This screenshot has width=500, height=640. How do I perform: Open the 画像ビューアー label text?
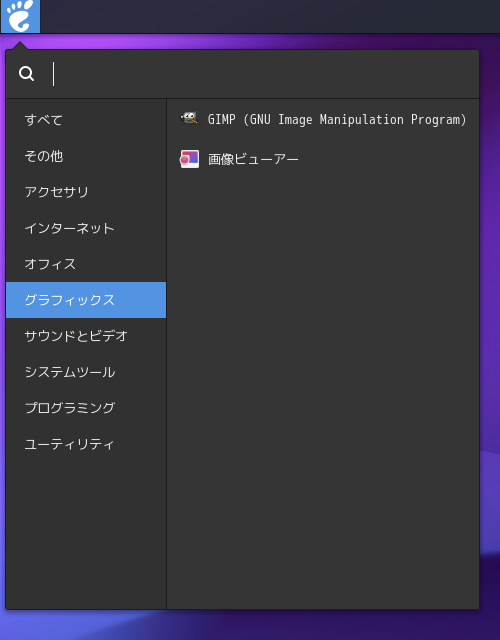point(253,159)
